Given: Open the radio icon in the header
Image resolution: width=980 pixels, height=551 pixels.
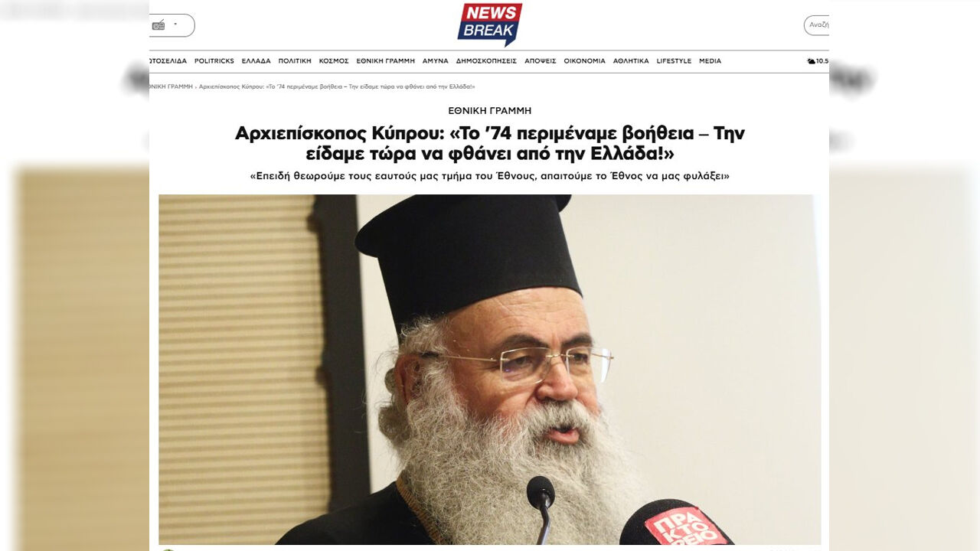Looking at the screenshot, I should tap(158, 25).
